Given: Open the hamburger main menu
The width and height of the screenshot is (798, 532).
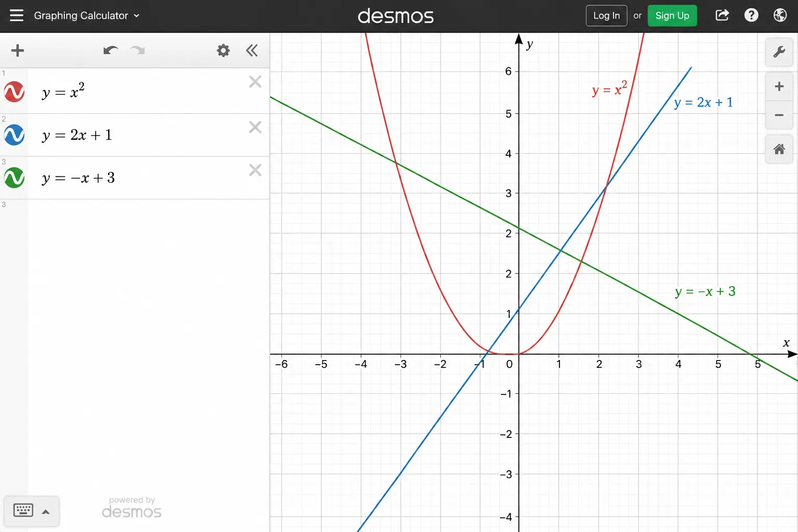Looking at the screenshot, I should 17,16.
